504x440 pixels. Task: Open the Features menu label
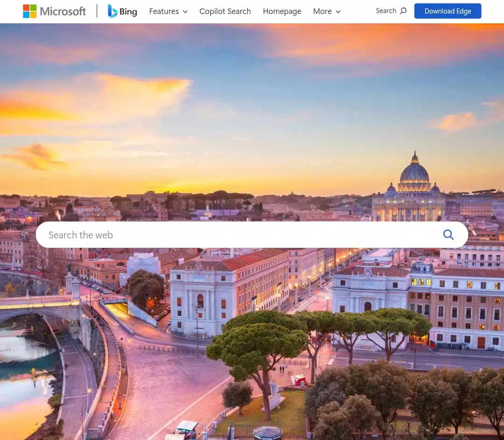click(x=164, y=11)
